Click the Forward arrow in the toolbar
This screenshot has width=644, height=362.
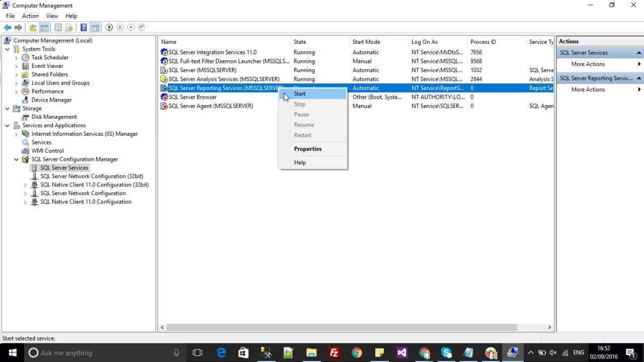[19, 27]
